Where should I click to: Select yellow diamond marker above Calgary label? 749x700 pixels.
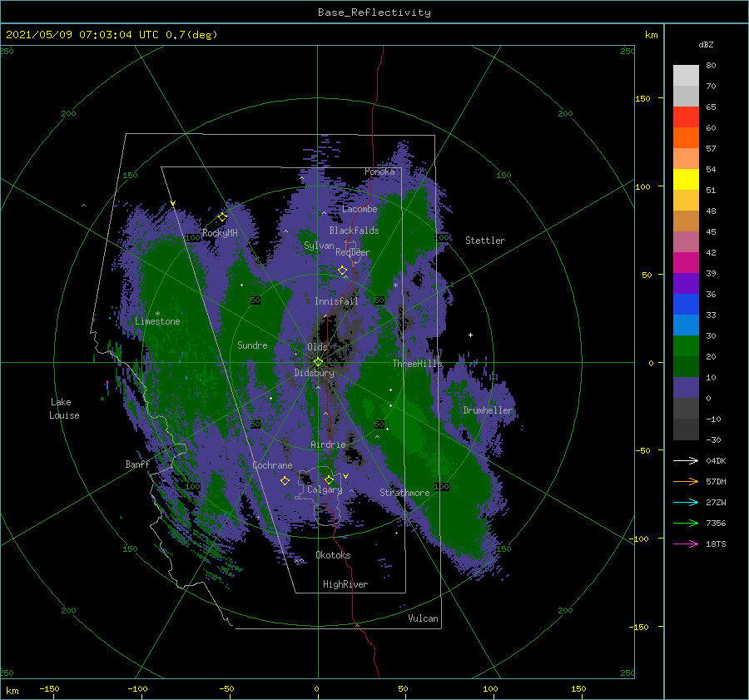[329, 479]
